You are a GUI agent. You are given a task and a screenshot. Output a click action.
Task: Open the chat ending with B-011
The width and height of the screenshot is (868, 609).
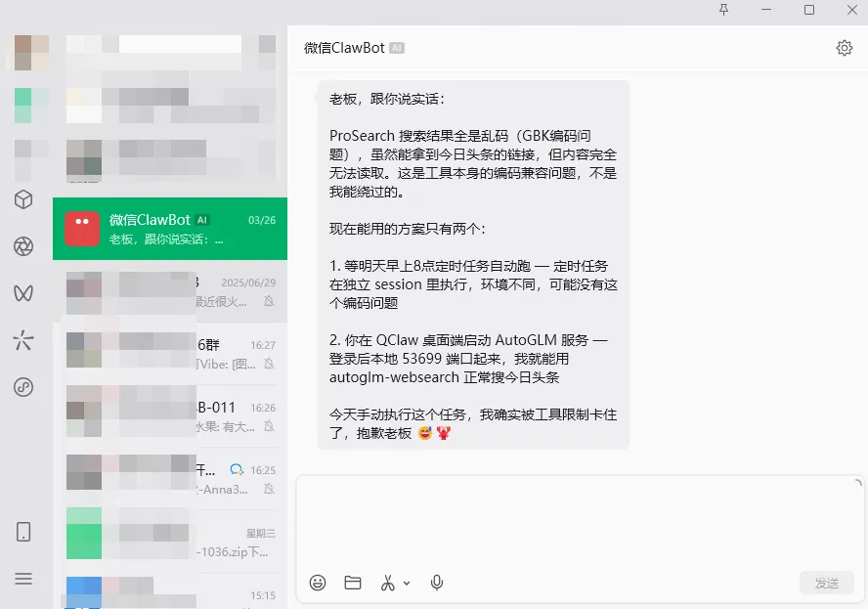point(170,416)
